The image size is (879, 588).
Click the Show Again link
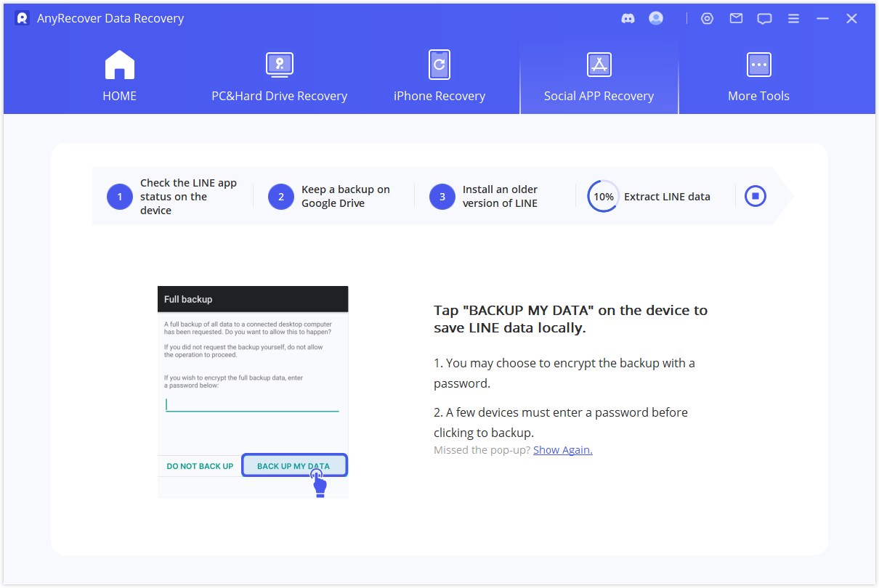pyautogui.click(x=562, y=450)
